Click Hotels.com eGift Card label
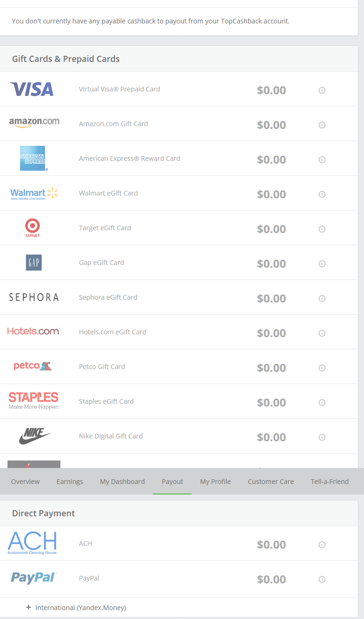The width and height of the screenshot is (364, 619). point(112,332)
